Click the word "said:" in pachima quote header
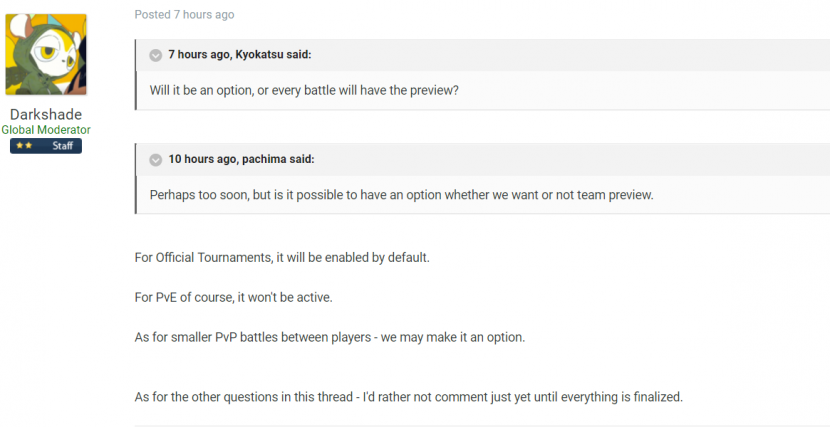 pos(300,159)
